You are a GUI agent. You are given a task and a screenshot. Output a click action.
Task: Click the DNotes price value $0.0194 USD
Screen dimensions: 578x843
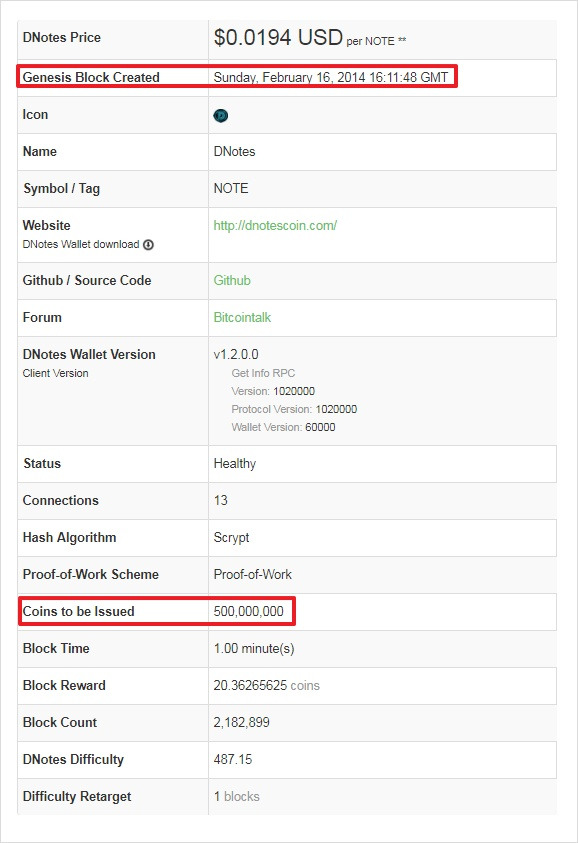click(278, 37)
